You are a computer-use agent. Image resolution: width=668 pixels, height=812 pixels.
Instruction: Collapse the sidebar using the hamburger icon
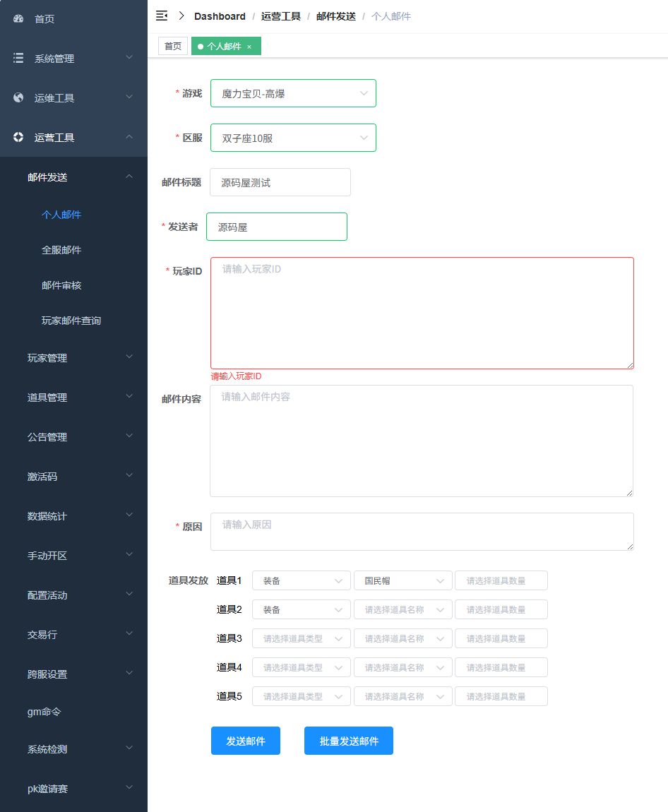tap(162, 15)
